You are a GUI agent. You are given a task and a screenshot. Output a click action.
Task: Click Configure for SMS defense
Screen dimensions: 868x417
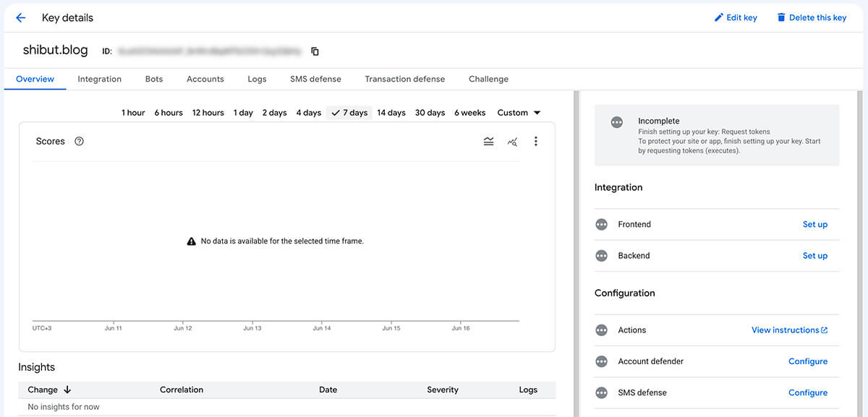[808, 393]
